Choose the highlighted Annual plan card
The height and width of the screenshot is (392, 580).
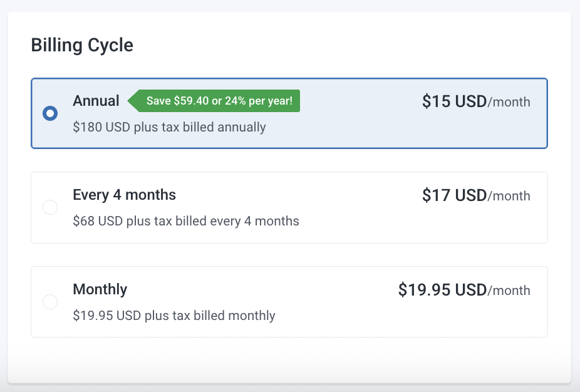(x=351, y=135)
